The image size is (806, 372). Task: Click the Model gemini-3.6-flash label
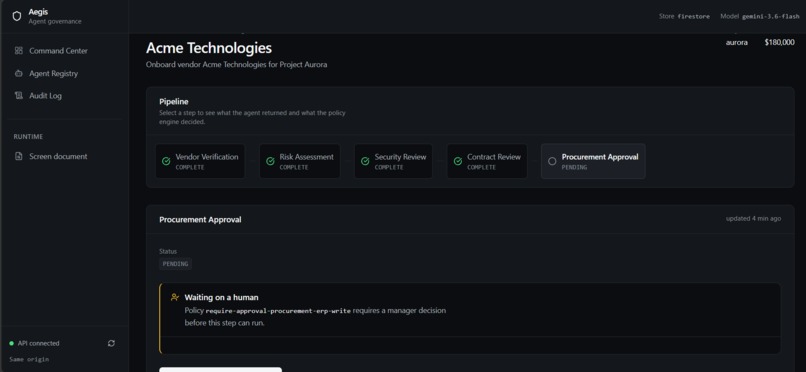760,16
